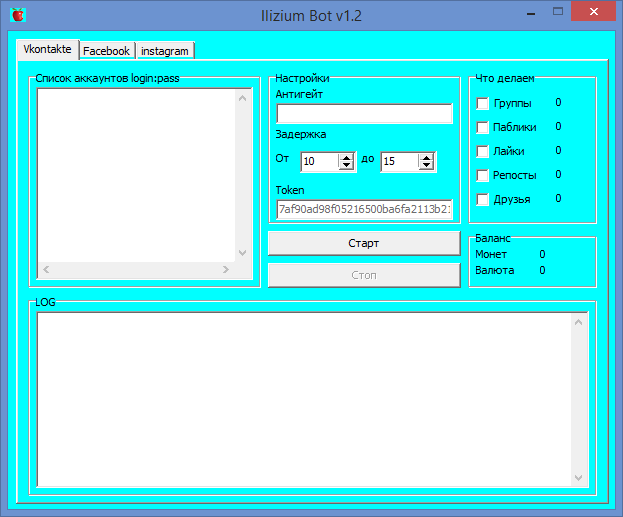Switch to the Facebook tab

[106, 50]
